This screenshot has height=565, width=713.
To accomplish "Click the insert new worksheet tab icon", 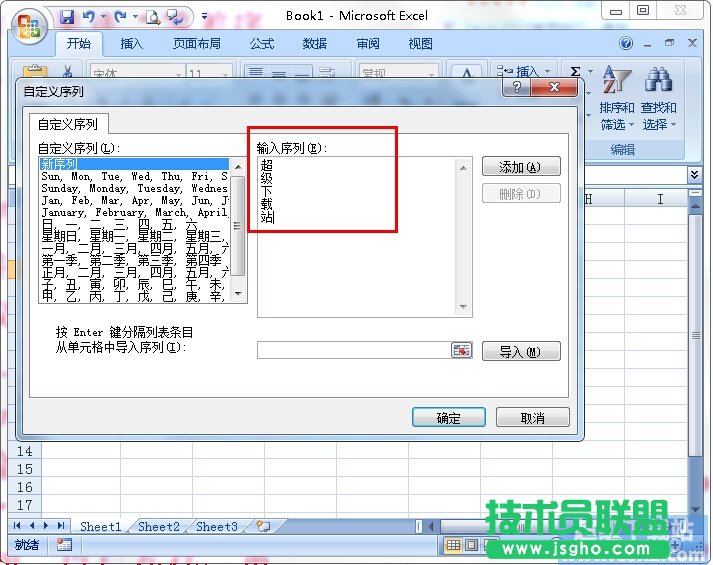I will pos(263,526).
